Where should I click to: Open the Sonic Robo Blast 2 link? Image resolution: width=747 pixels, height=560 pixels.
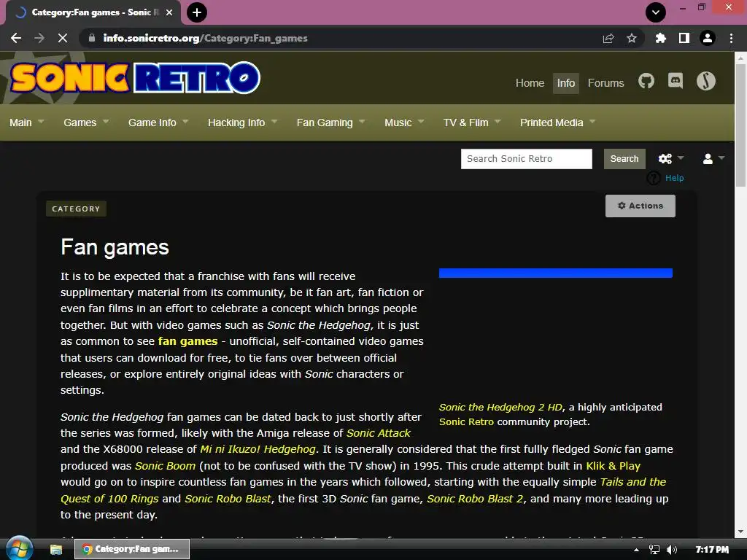(475, 499)
